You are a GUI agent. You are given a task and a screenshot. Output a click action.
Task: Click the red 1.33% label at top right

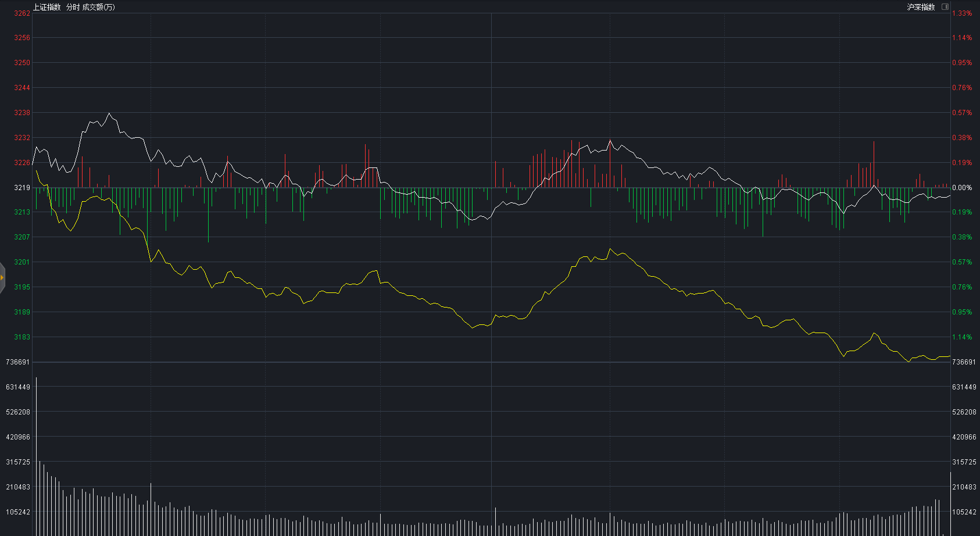click(x=963, y=13)
